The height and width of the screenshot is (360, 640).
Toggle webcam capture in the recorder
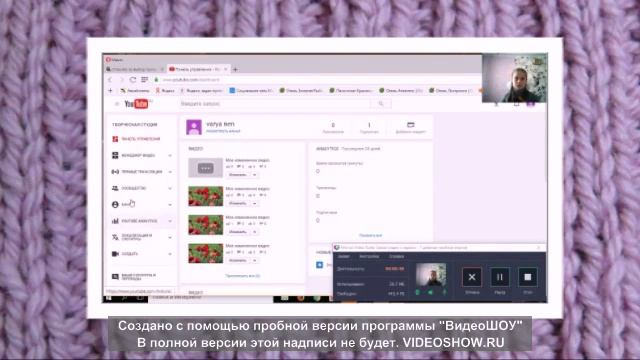(418, 292)
